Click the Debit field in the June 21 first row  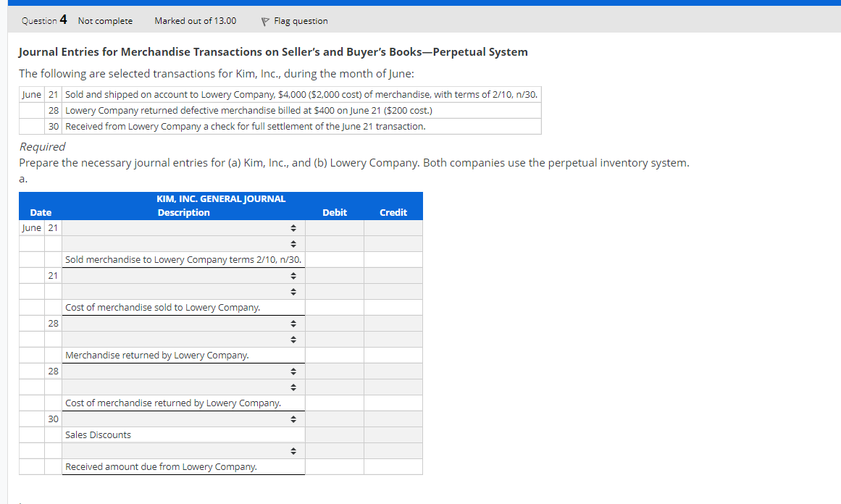coord(335,228)
